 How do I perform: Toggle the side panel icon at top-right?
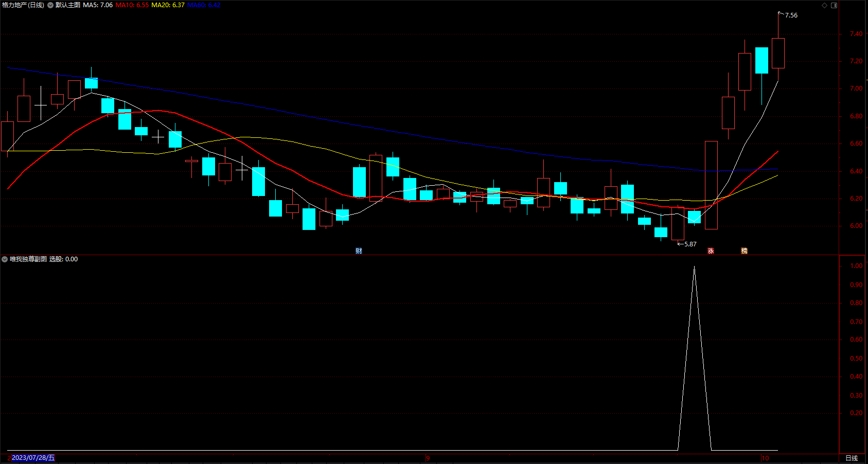tap(834, 5)
